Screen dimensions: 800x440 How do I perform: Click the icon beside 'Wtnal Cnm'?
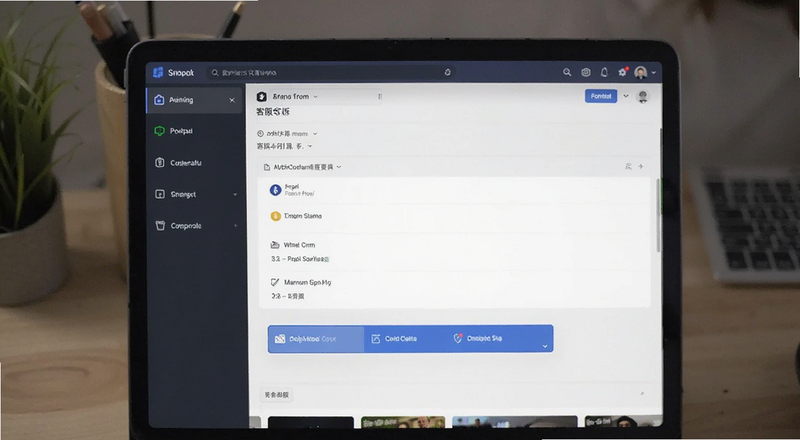click(x=275, y=245)
